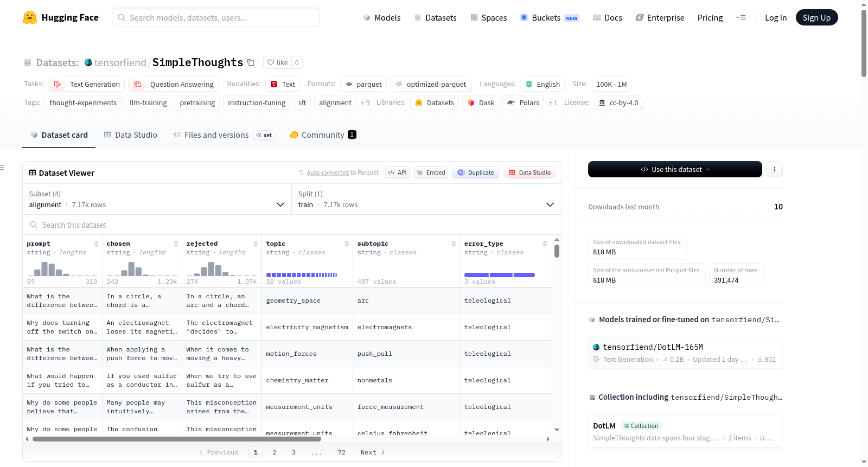Click the electromagnets subtopic cell

point(406,327)
